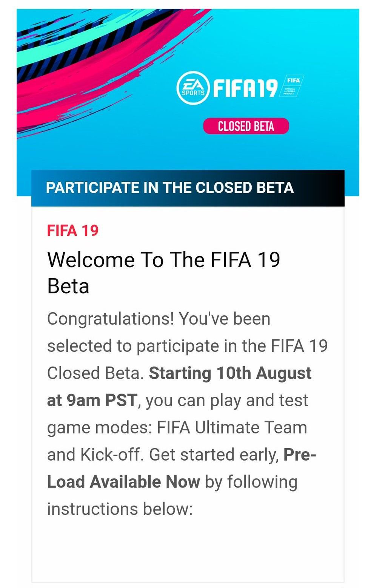Click the instructions below text

click(x=120, y=509)
